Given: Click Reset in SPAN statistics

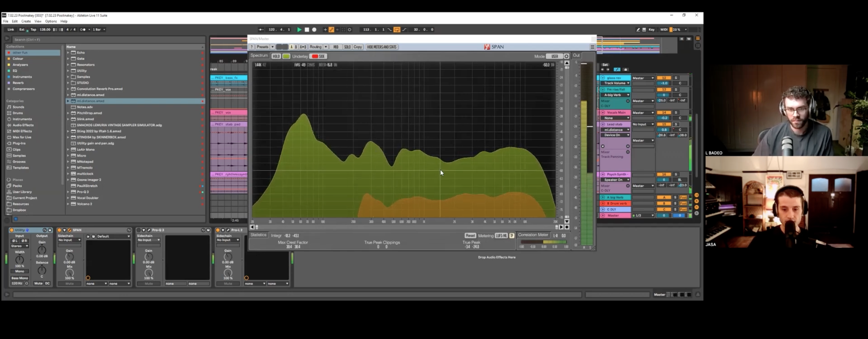Looking at the screenshot, I should pos(470,235).
